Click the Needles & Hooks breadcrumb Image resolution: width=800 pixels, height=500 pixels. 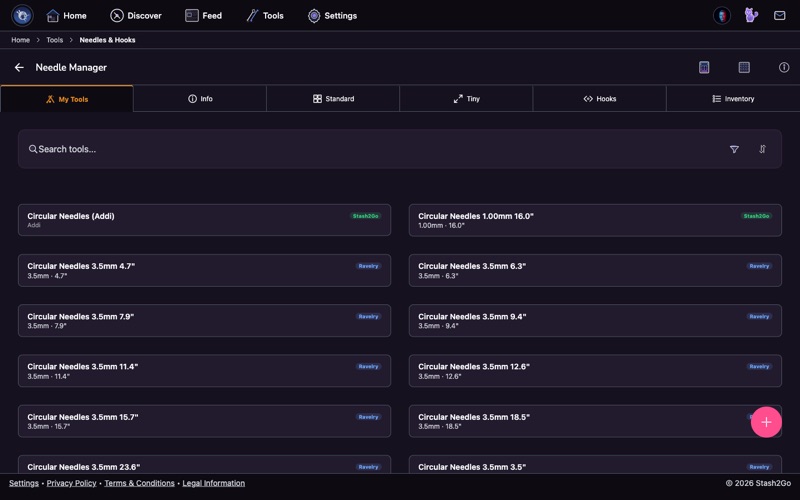click(107, 40)
